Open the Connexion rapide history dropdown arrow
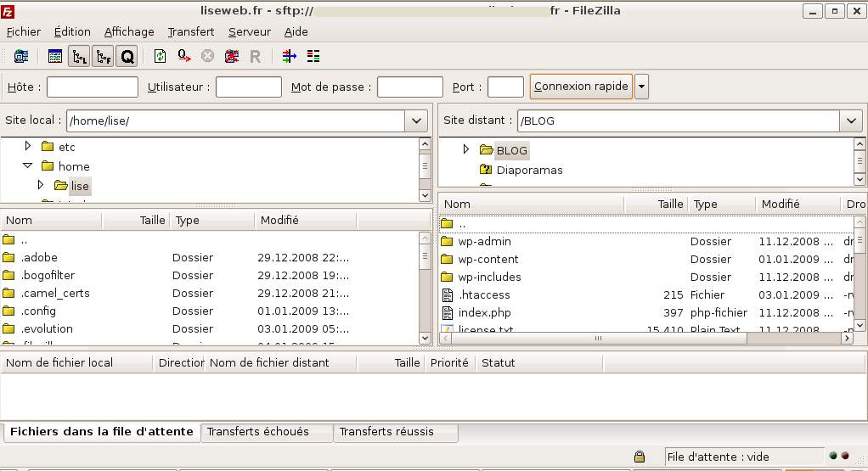Image resolution: width=868 pixels, height=471 pixels. tap(641, 87)
